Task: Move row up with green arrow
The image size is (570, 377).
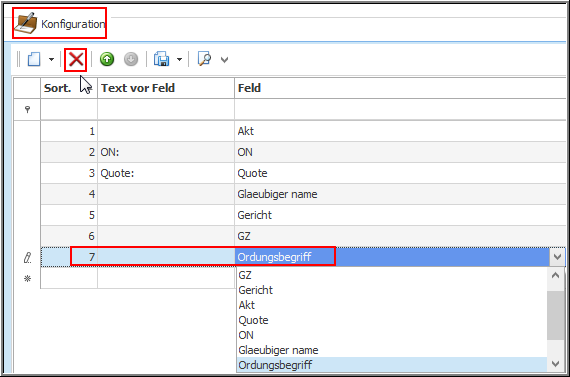Action: coord(107,59)
